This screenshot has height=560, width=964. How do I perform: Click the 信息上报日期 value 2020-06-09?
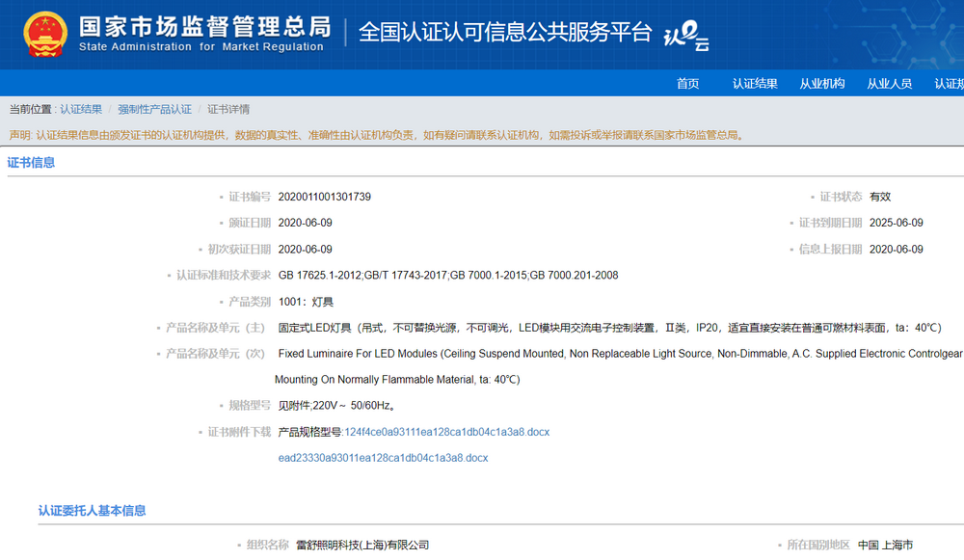click(x=896, y=249)
